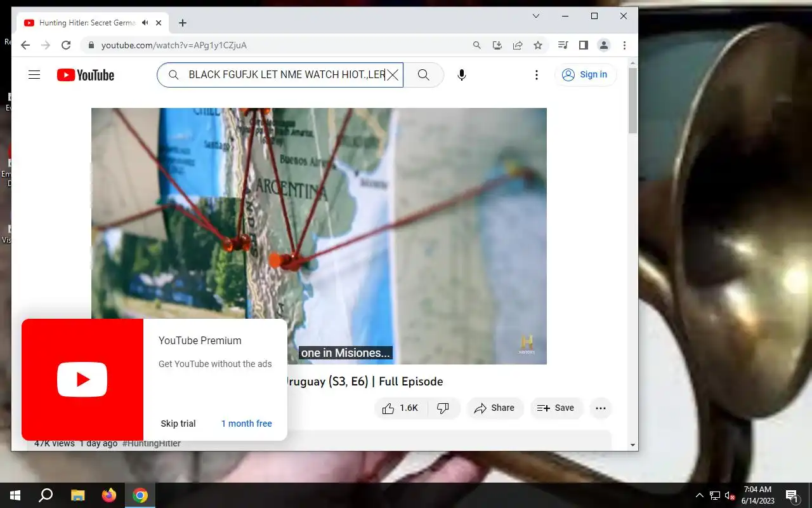The width and height of the screenshot is (812, 508).
Task: Show hidden system tray icons
Action: pyautogui.click(x=700, y=495)
